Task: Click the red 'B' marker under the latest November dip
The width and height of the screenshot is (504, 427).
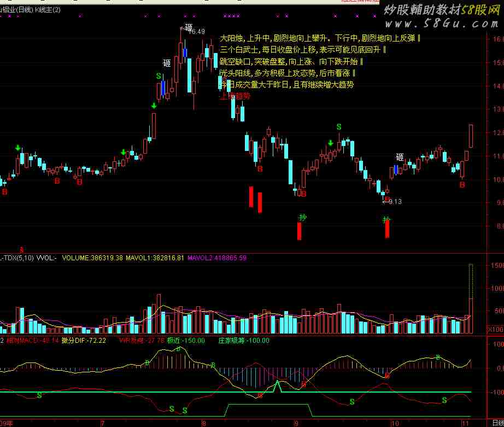Action: tap(462, 185)
